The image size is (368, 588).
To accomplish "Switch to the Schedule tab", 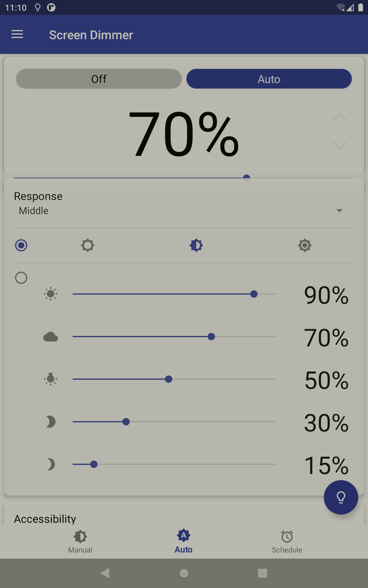I will pos(287,541).
